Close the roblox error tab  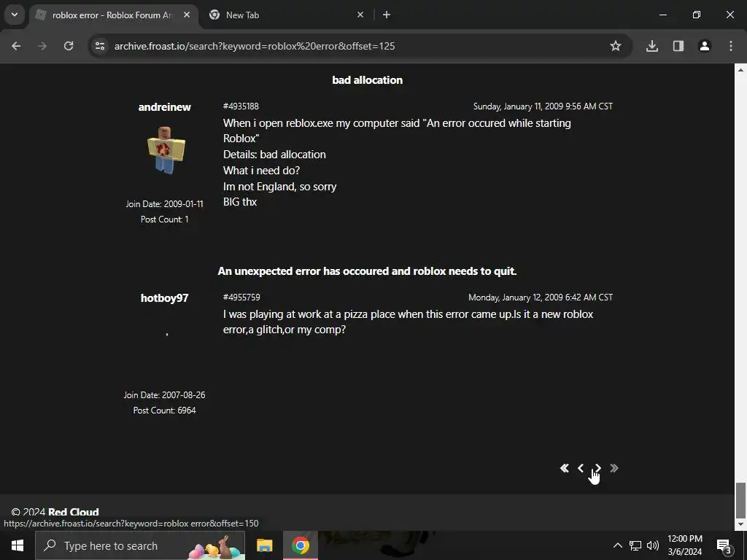click(187, 15)
